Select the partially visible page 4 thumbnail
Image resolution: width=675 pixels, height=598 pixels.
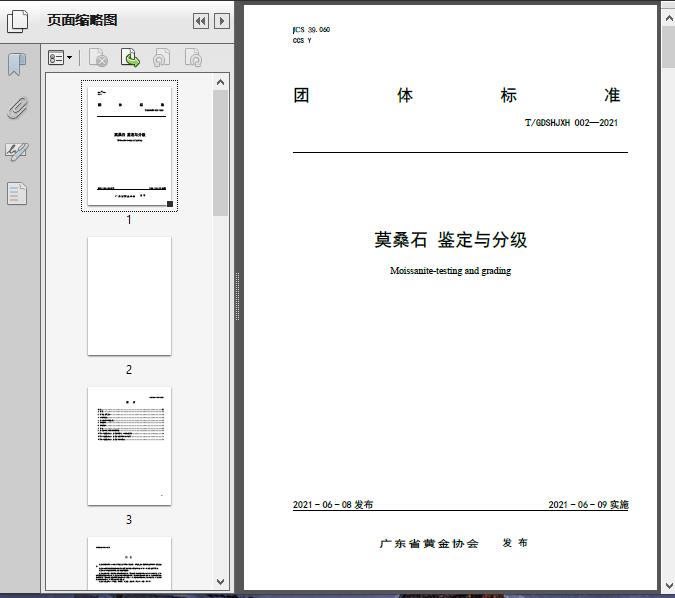point(129,564)
